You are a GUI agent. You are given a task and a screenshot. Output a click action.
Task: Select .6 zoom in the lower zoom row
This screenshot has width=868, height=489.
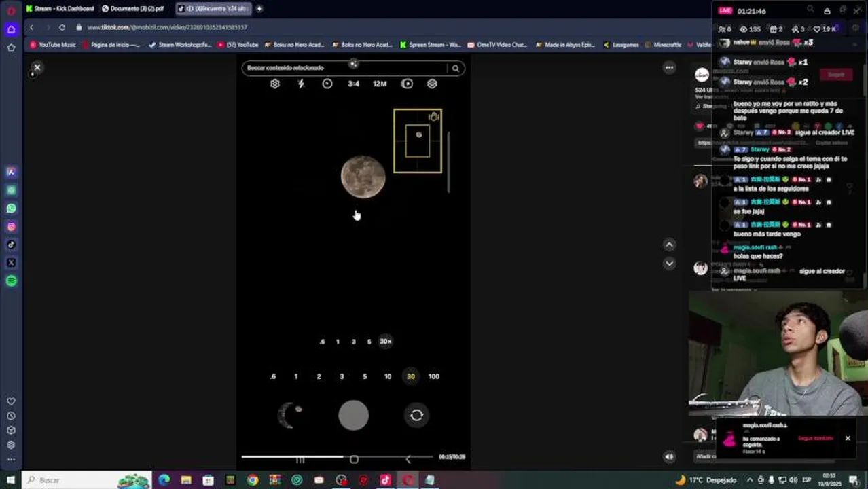(273, 376)
